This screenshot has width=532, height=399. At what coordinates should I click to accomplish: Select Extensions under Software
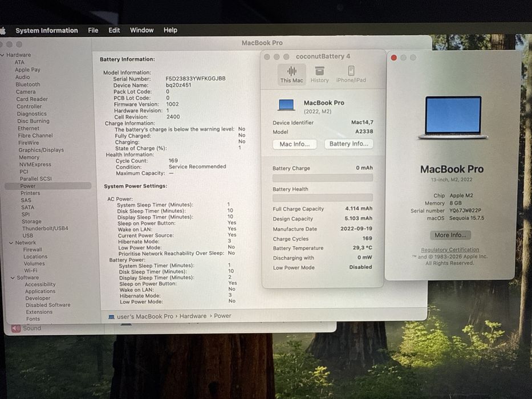[39, 312]
